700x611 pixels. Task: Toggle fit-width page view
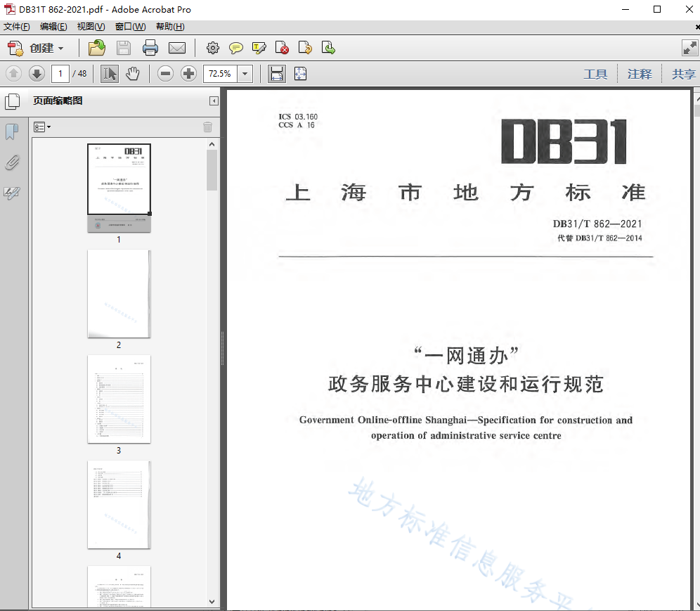277,73
